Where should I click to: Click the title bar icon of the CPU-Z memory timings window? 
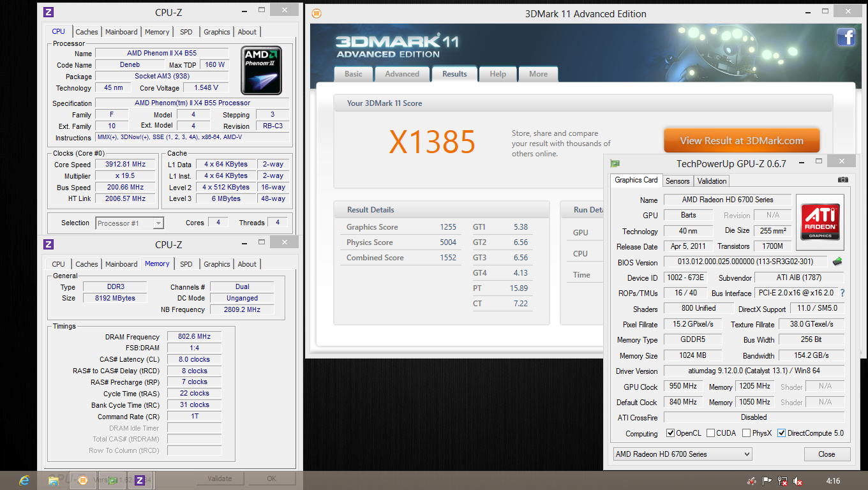tap(49, 244)
